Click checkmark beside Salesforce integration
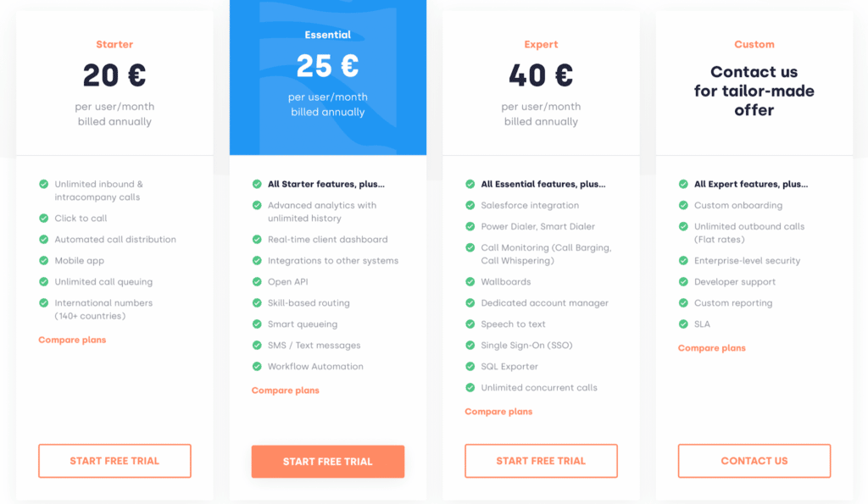 coord(470,205)
